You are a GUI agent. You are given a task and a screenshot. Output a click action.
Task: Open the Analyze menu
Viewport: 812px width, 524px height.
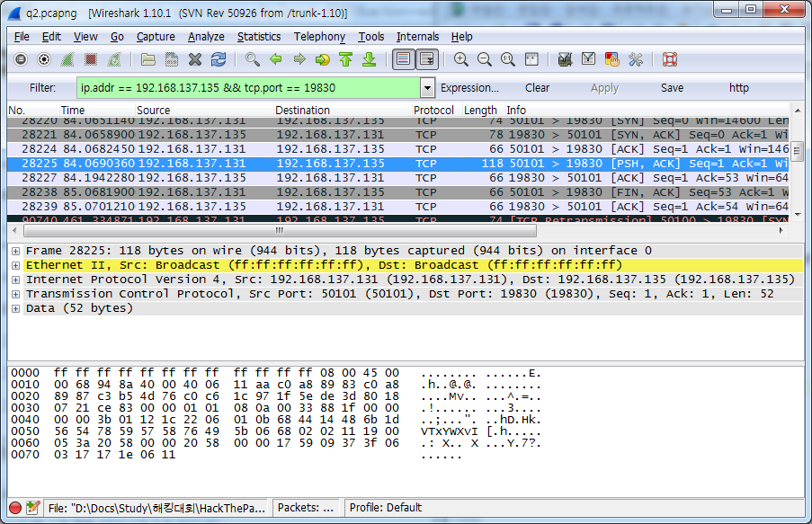click(x=206, y=37)
